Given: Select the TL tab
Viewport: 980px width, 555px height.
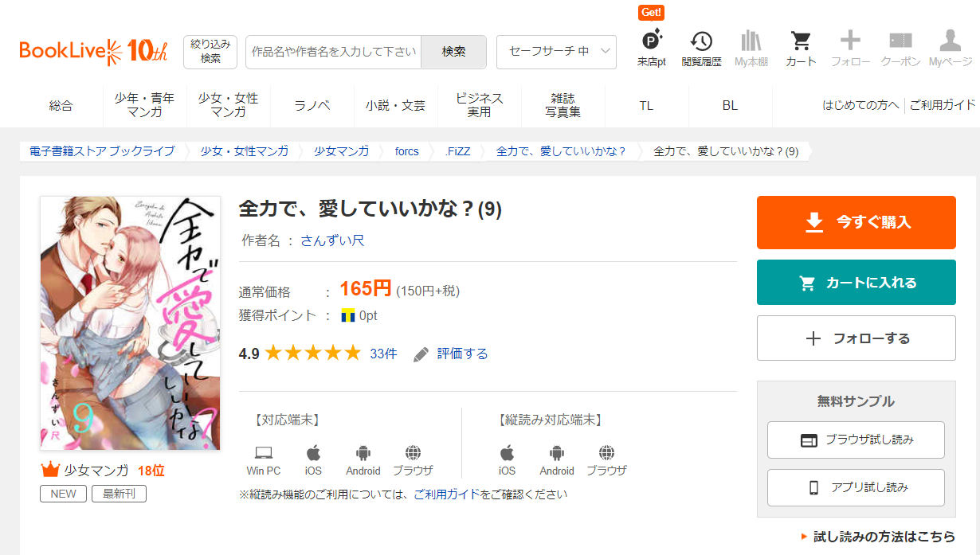Looking at the screenshot, I should tap(646, 106).
